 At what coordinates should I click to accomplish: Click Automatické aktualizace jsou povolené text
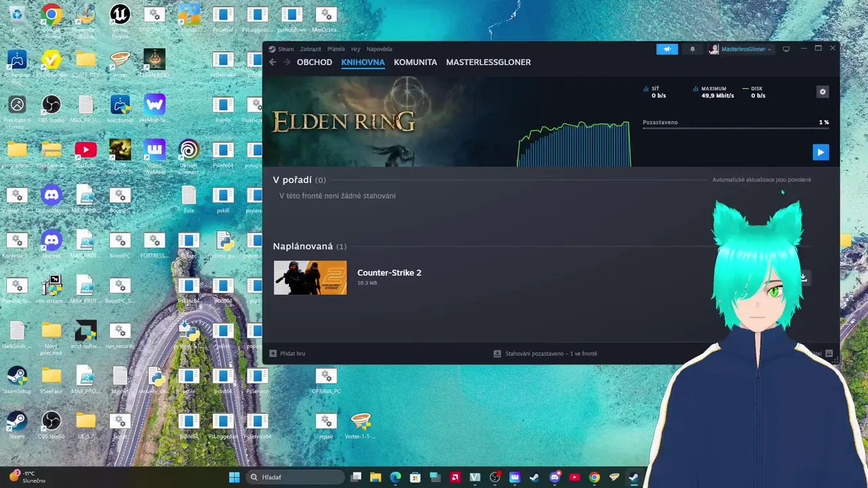pos(762,180)
